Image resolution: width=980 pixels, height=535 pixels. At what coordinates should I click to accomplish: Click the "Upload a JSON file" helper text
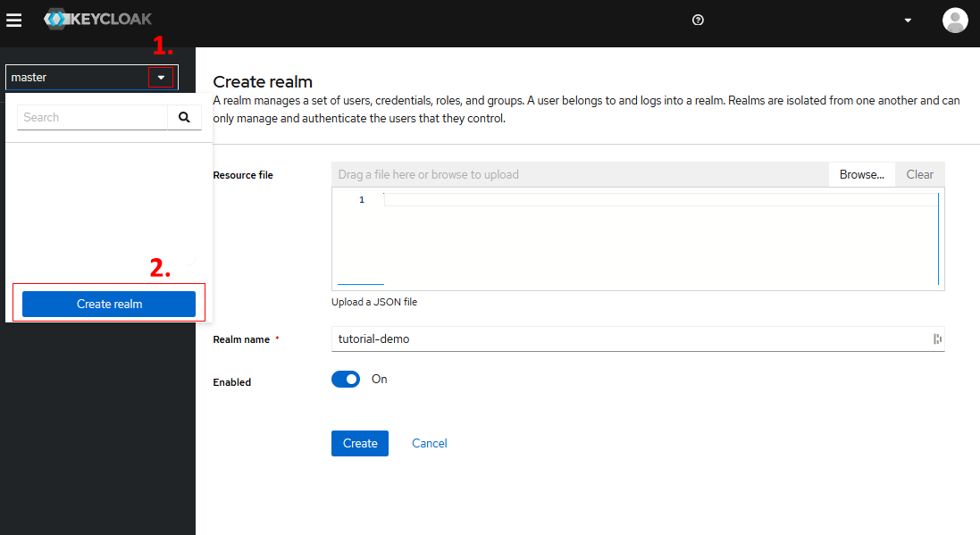tap(374, 302)
